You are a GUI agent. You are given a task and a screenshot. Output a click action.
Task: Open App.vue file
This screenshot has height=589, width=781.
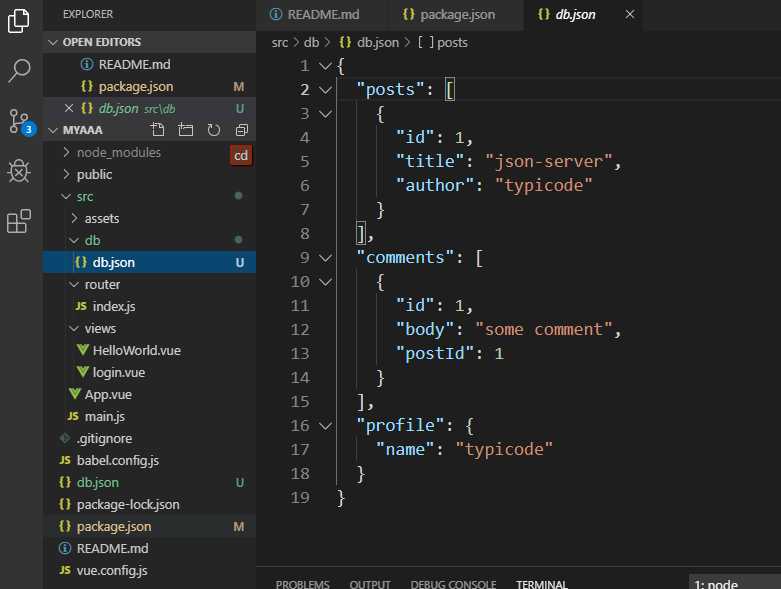pyautogui.click(x=149, y=394)
